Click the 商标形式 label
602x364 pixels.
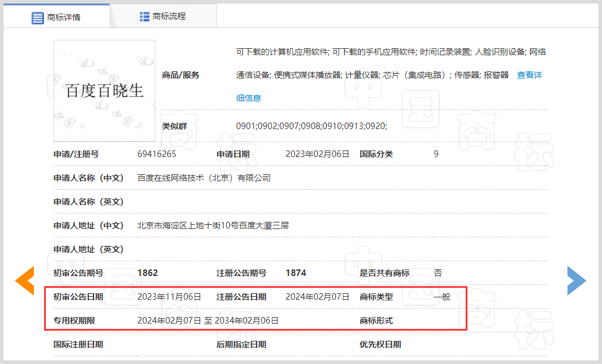point(376,321)
